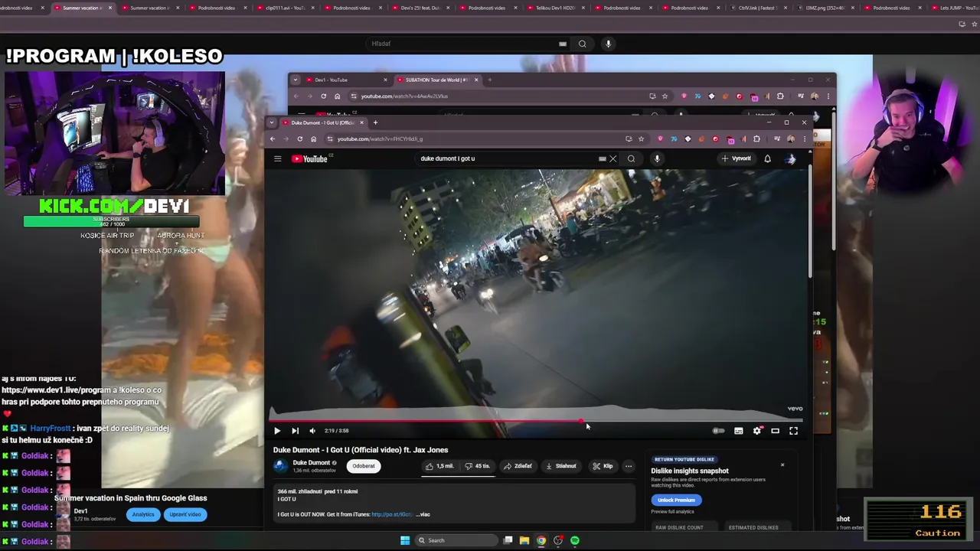Clear the 'duke dumont i got u' search
The image size is (980, 551).
(x=612, y=158)
